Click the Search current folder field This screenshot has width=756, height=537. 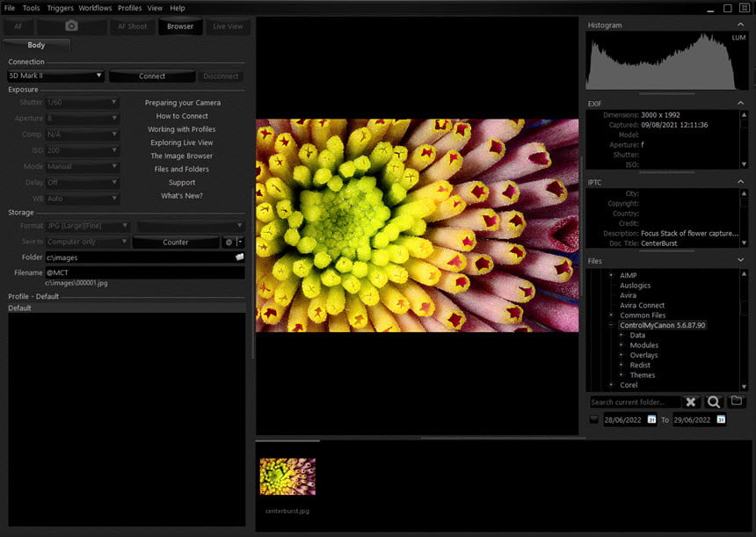(635, 402)
